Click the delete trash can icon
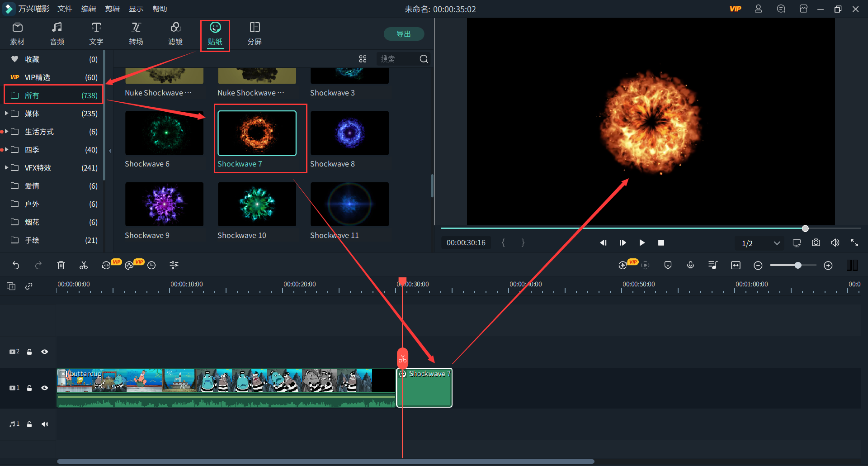Screen dimensions: 868x466 (x=61, y=266)
